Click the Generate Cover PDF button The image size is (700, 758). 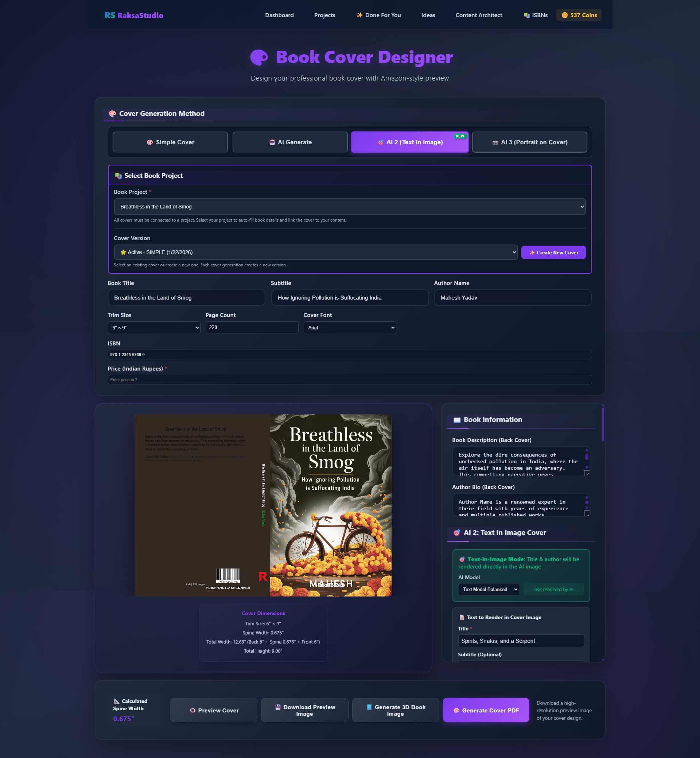(486, 710)
